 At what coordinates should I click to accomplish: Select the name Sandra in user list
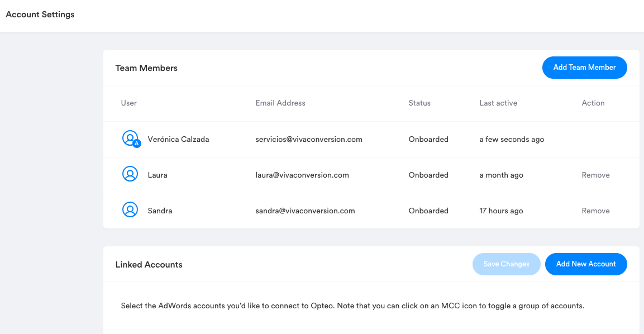160,211
